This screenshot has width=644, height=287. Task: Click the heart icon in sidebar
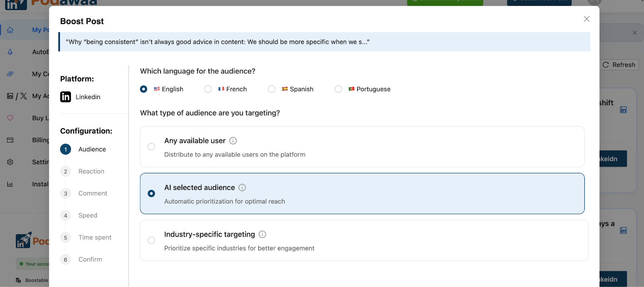point(10,118)
